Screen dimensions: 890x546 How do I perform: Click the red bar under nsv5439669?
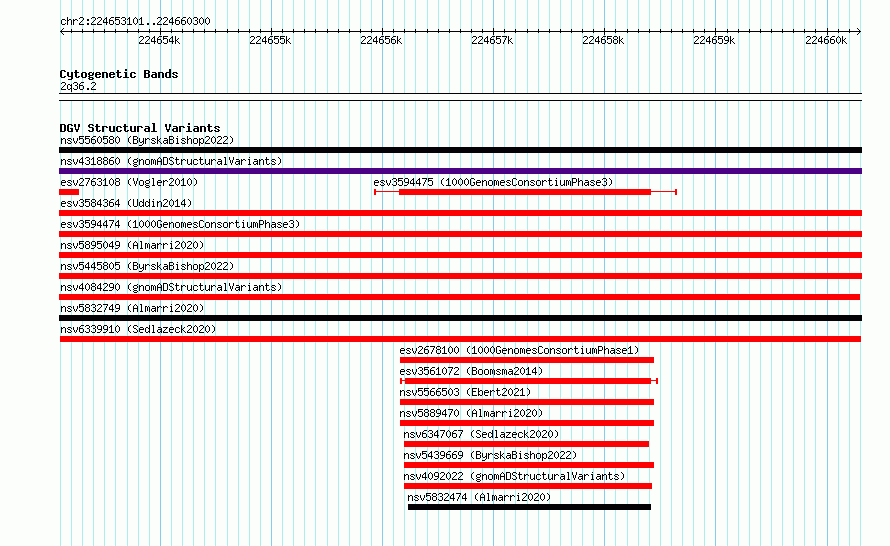(529, 465)
